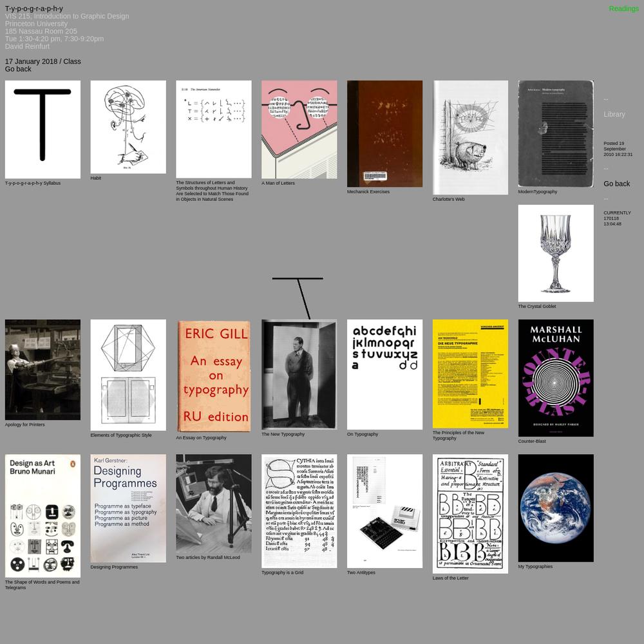Image resolution: width=644 pixels, height=644 pixels.
Task: Click the Two Antitypes caption
Action: pyautogui.click(x=361, y=573)
